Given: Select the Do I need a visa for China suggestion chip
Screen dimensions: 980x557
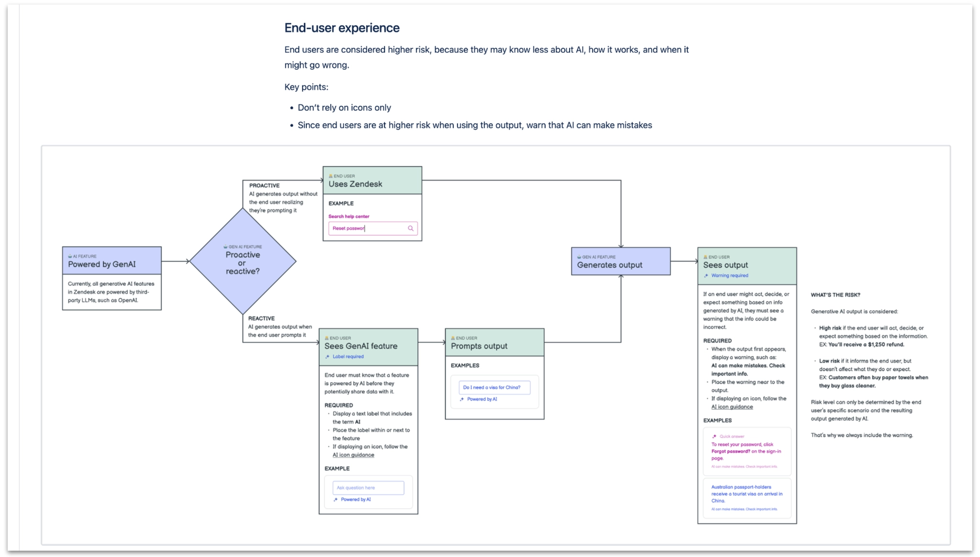Looking at the screenshot, I should [x=495, y=387].
